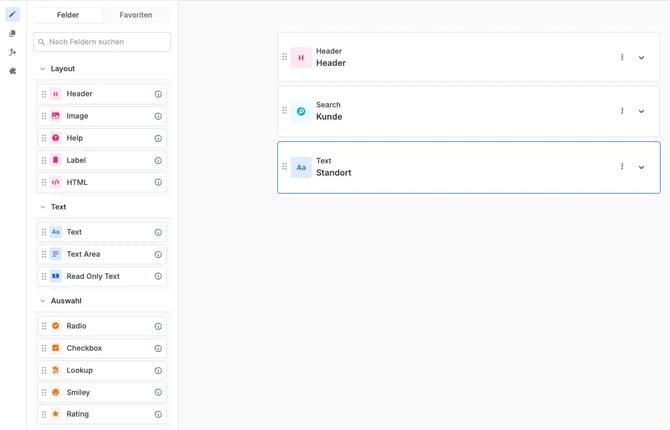Show info for the Rating field

(x=158, y=415)
